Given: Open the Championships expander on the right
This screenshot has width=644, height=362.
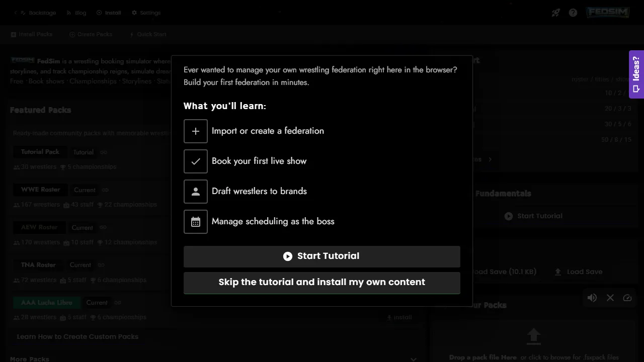Looking at the screenshot, I should 490,159.
